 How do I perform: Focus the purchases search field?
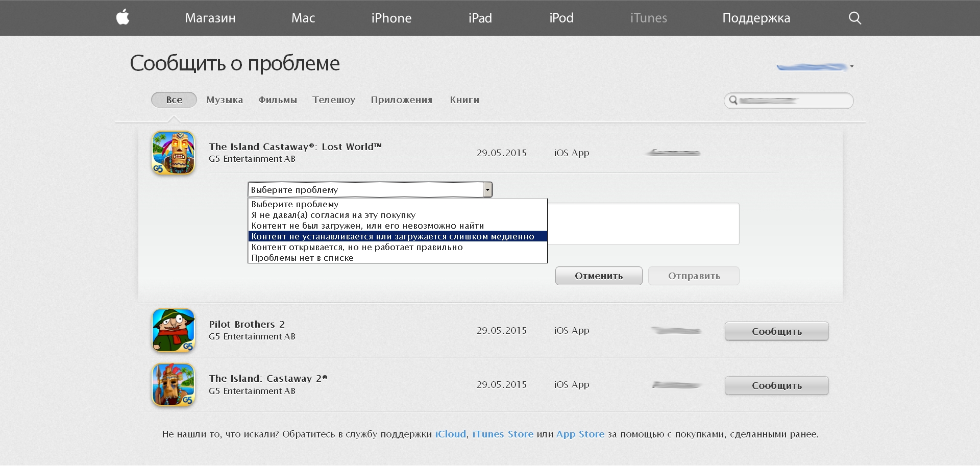tap(789, 101)
